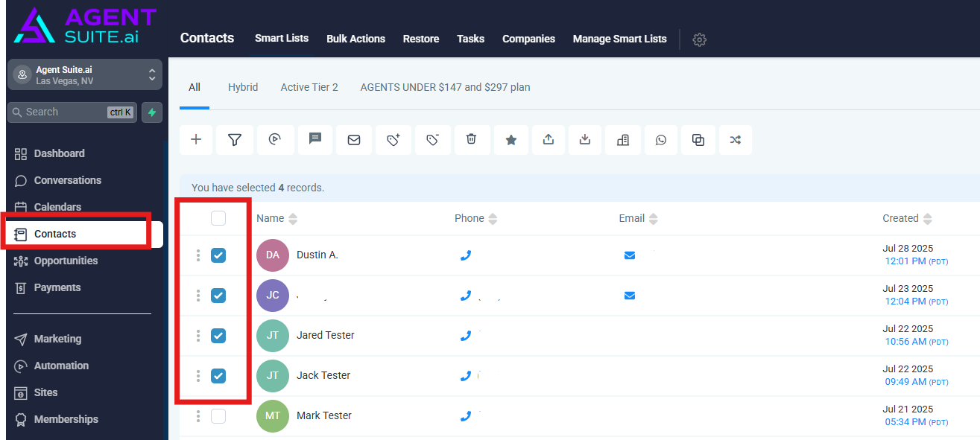Click the import contacts download icon

tap(585, 140)
